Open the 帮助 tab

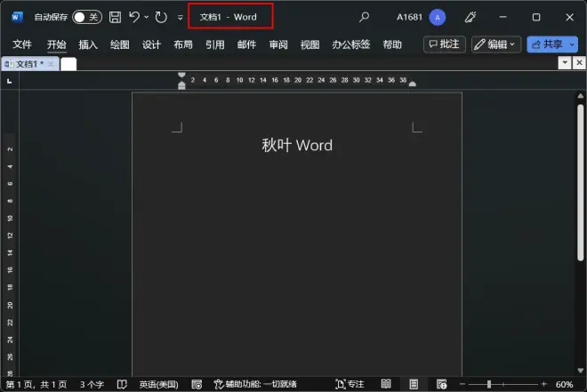pos(392,44)
